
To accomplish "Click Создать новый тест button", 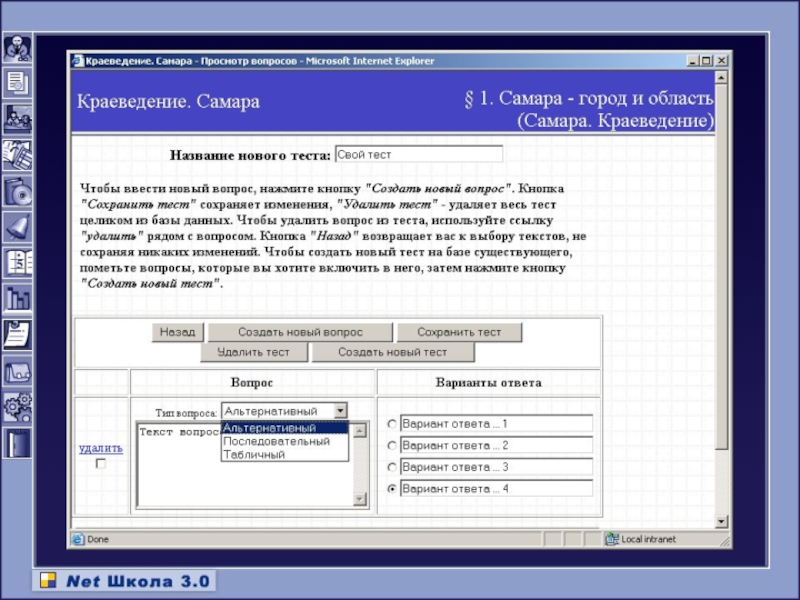I will pos(392,352).
